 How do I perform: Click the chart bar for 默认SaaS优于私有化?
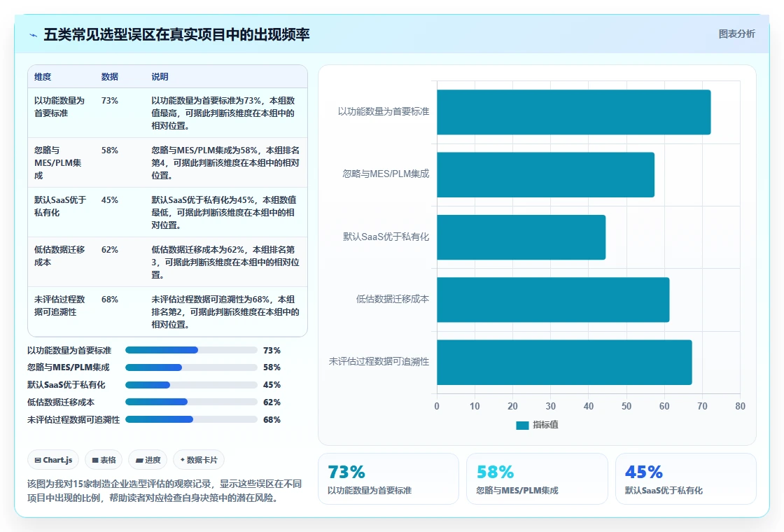tap(521, 237)
